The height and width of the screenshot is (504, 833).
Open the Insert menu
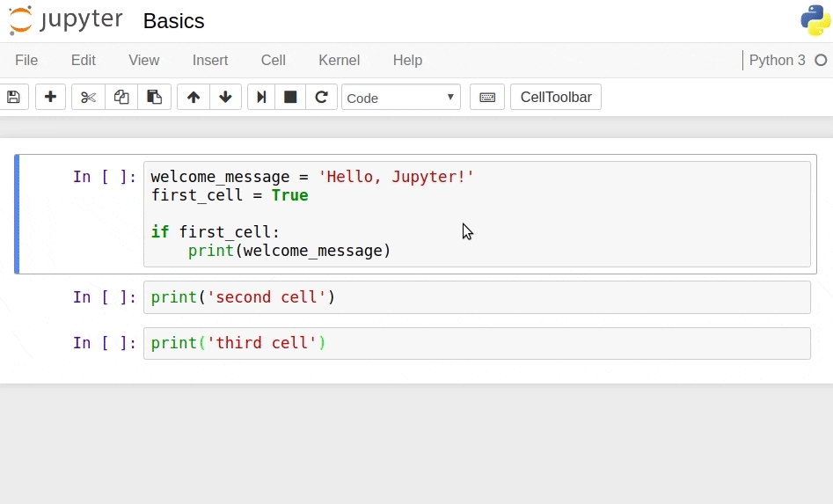[x=210, y=60]
